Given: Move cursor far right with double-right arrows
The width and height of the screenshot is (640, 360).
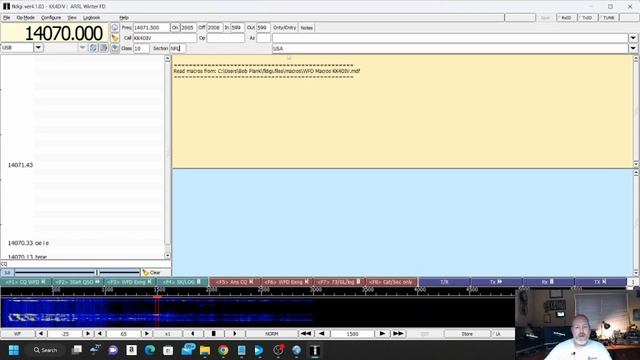Looking at the screenshot, I should click(398, 334).
